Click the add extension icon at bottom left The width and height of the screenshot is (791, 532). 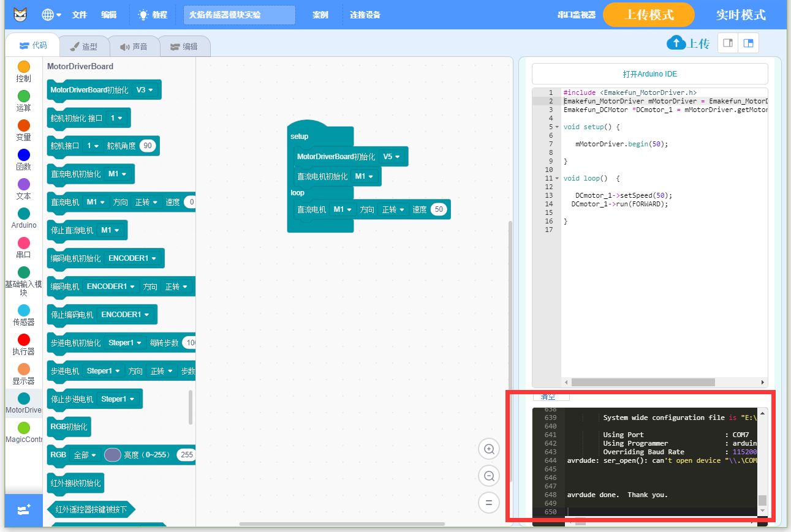click(x=24, y=510)
